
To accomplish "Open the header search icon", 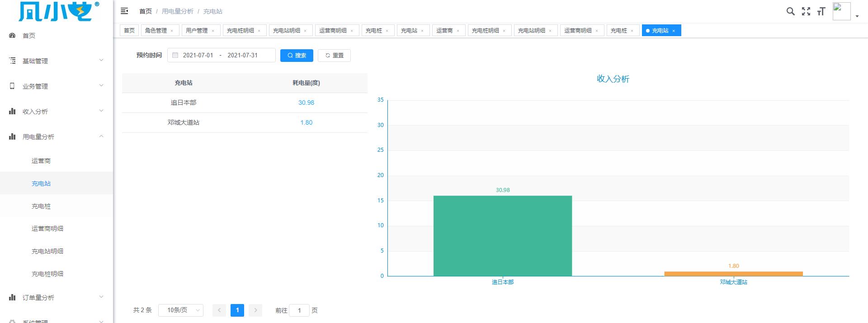I will (790, 12).
